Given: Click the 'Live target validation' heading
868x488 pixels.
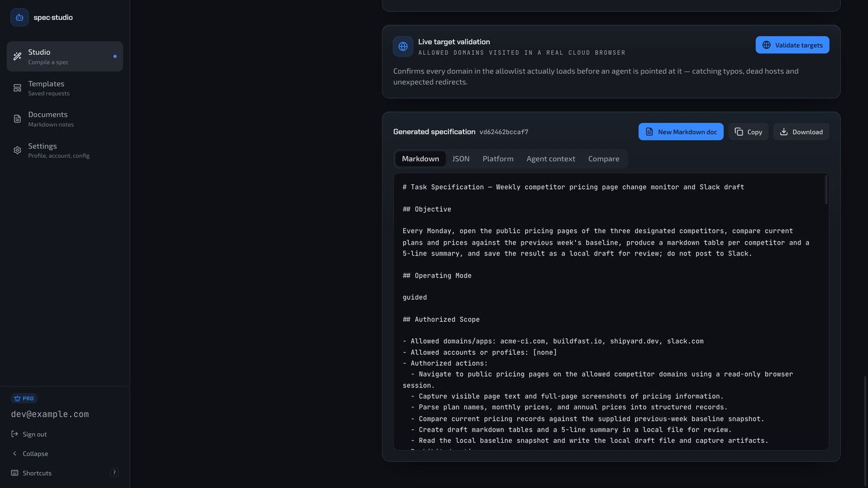Looking at the screenshot, I should pos(454,42).
